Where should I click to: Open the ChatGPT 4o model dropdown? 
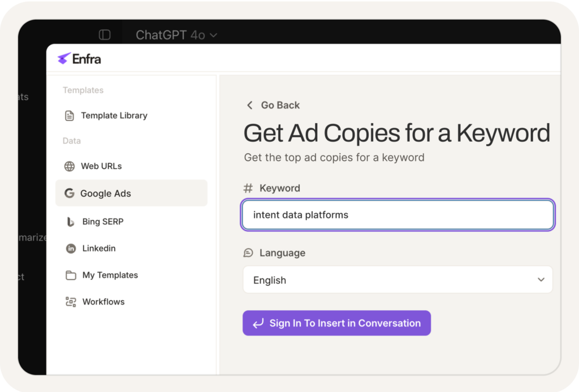176,35
